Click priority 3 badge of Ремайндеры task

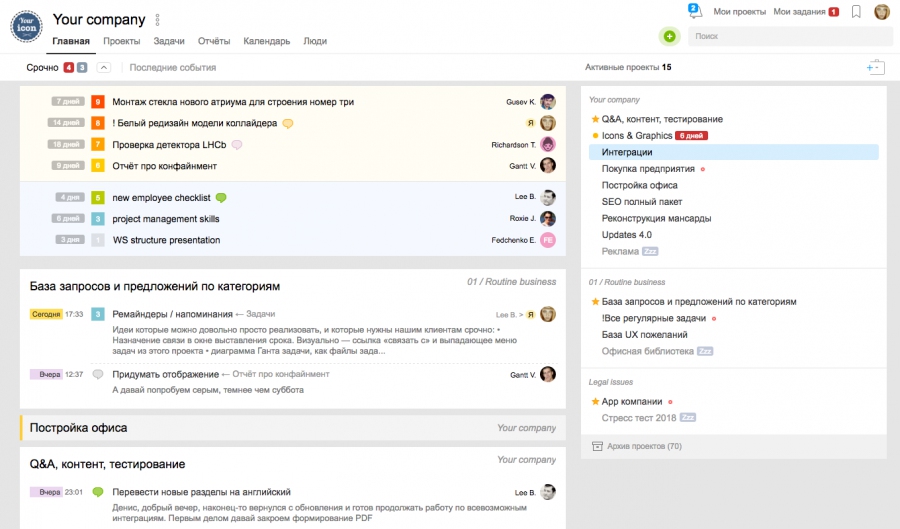[x=98, y=314]
